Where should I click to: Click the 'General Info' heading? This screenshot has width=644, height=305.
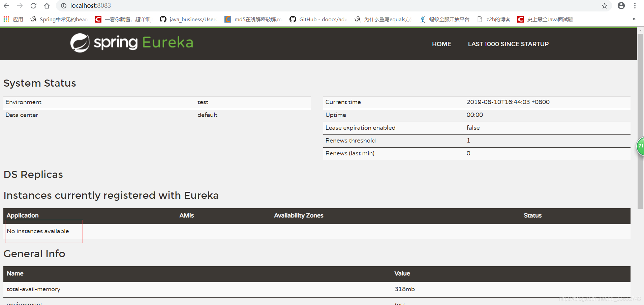tap(34, 254)
